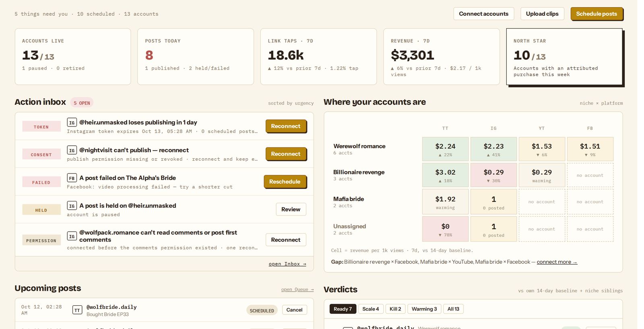Select Werewolf romance Instagram cell $2.23

tap(493, 149)
